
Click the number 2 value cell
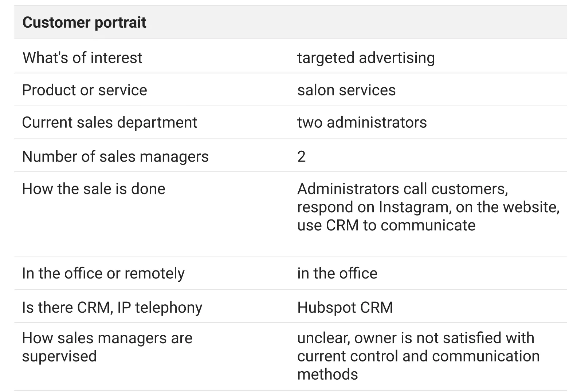click(x=302, y=157)
